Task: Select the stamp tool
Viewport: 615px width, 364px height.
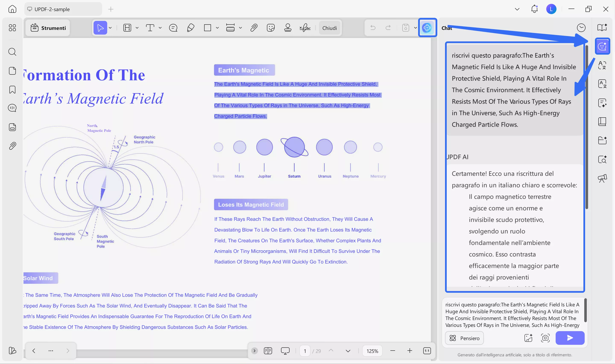Action: coord(287,28)
